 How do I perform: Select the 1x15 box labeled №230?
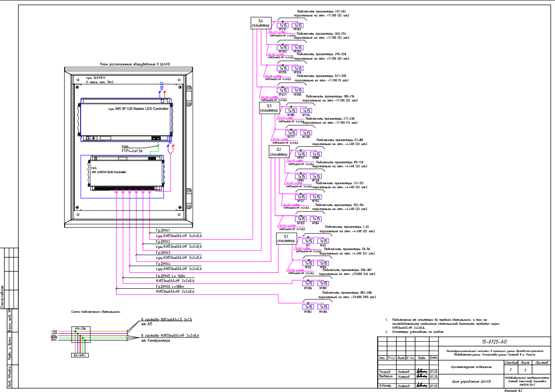(306, 133)
